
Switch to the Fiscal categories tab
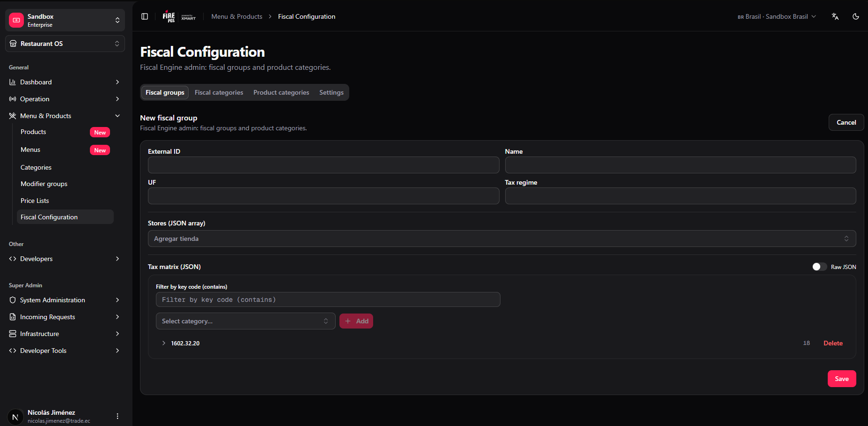219,92
